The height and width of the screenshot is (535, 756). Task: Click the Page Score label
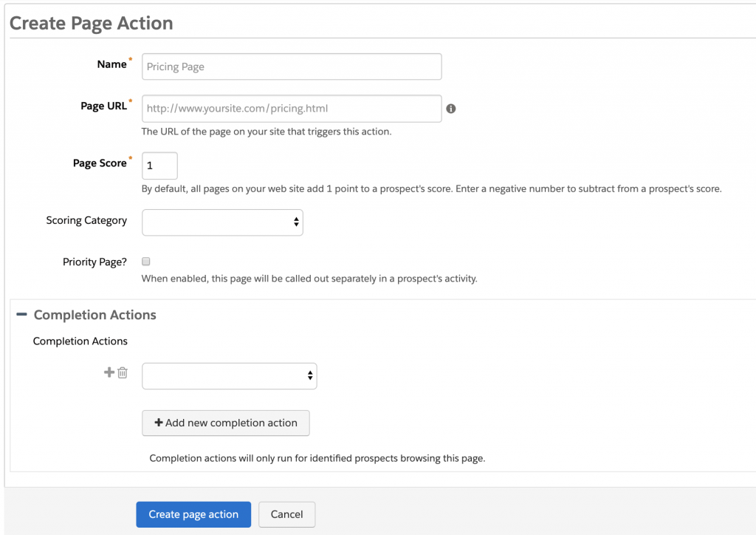[x=100, y=163]
